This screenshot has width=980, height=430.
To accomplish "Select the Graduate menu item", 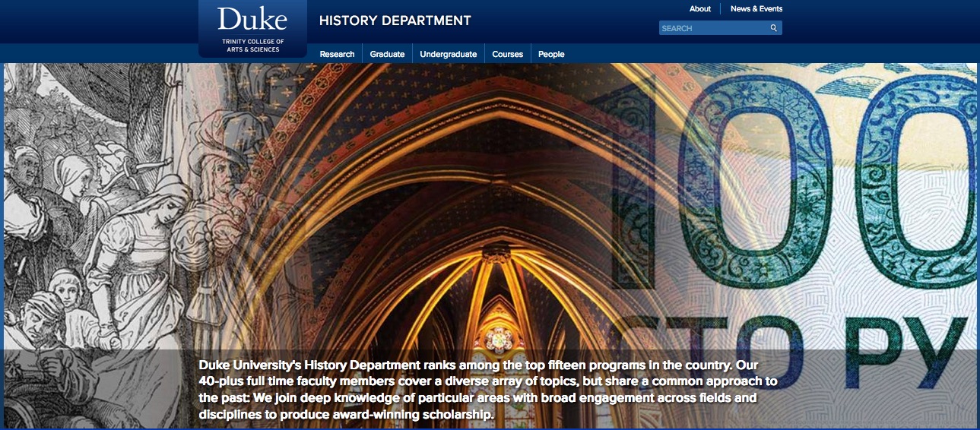I will [x=387, y=54].
